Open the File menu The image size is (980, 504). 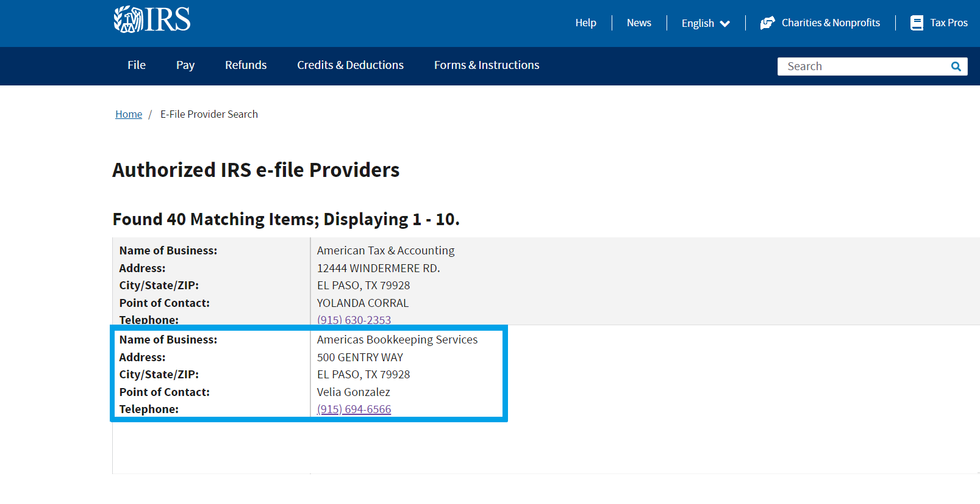[137, 65]
